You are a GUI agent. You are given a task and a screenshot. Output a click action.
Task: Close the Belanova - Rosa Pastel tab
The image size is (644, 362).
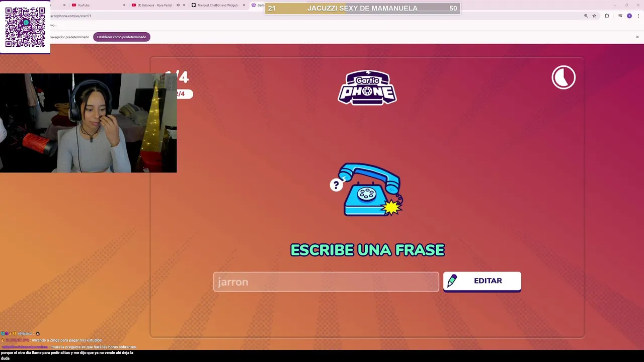tap(184, 5)
